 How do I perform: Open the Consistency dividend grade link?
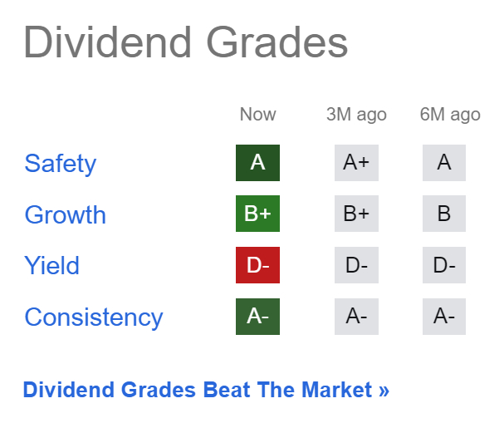(93, 317)
